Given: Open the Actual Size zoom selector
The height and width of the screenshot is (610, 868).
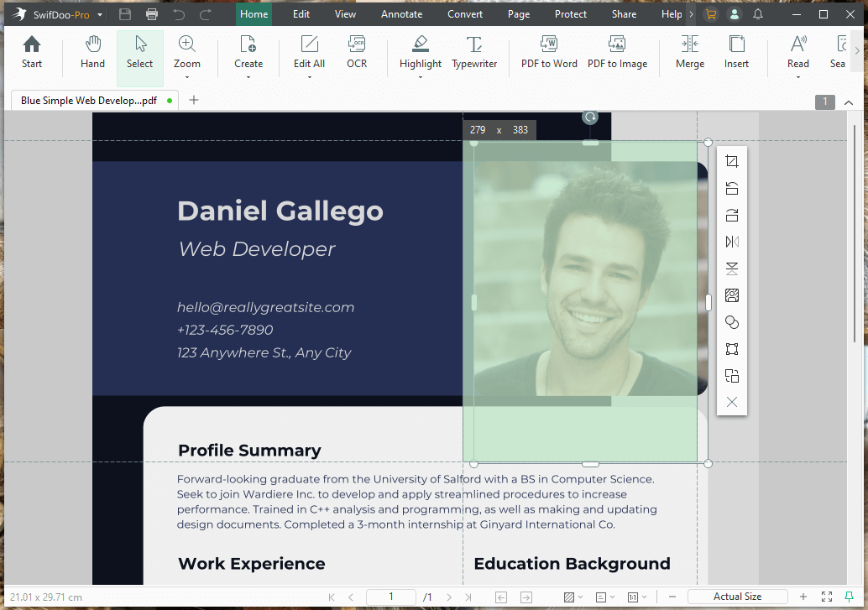Looking at the screenshot, I should point(738,596).
